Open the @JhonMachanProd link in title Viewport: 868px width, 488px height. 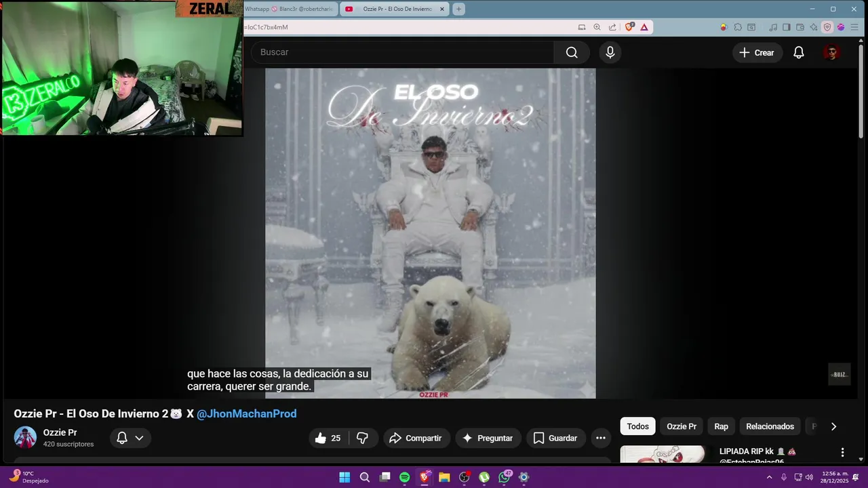click(x=246, y=413)
